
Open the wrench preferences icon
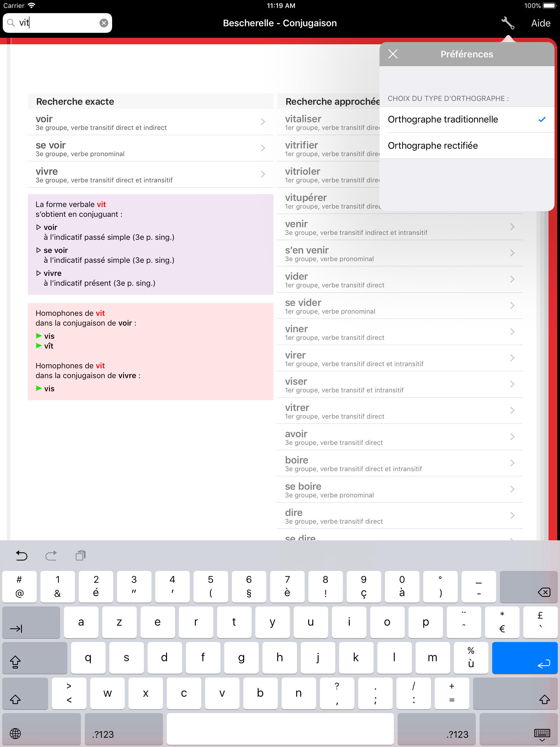pyautogui.click(x=508, y=23)
